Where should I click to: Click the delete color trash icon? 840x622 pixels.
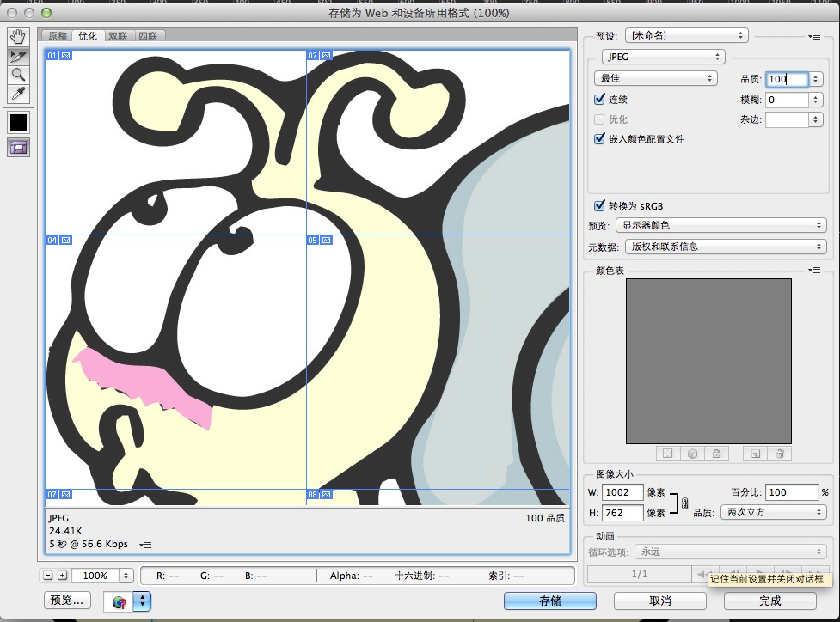pyautogui.click(x=780, y=454)
